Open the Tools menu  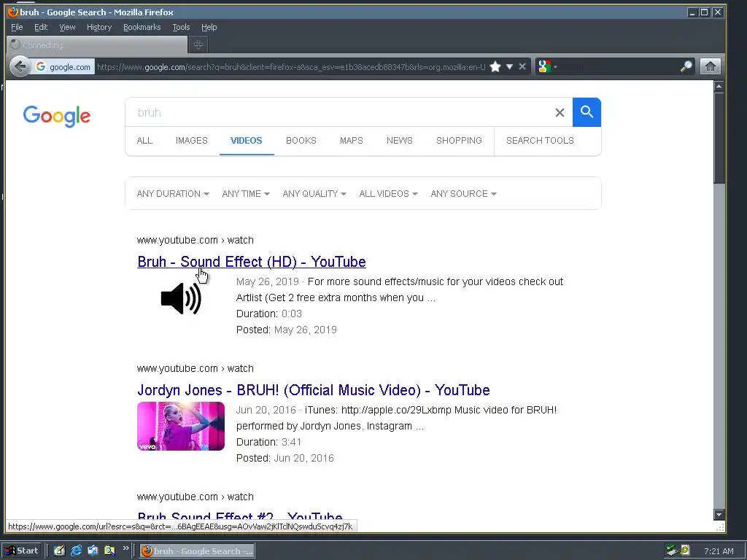181,27
